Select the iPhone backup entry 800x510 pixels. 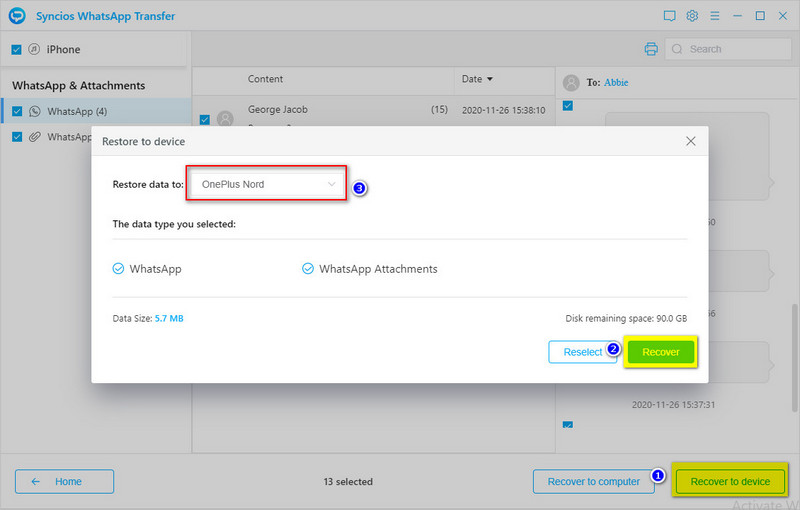pyautogui.click(x=93, y=49)
